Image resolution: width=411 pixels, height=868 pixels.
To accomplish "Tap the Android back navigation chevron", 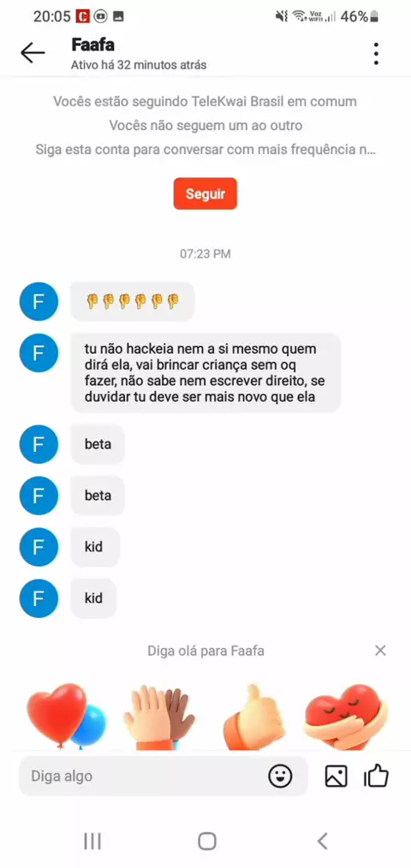I will [x=322, y=841].
